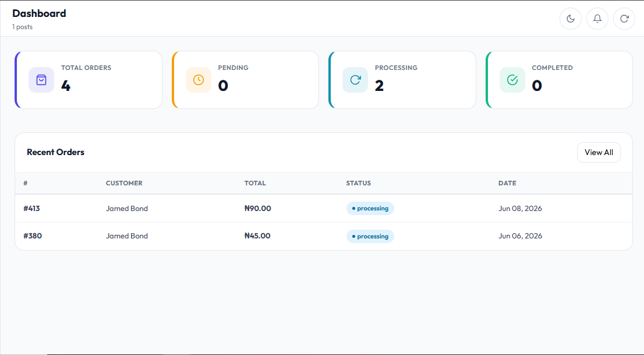Click the shopping bag icon on Total Orders
The image size is (644, 355).
pos(41,80)
